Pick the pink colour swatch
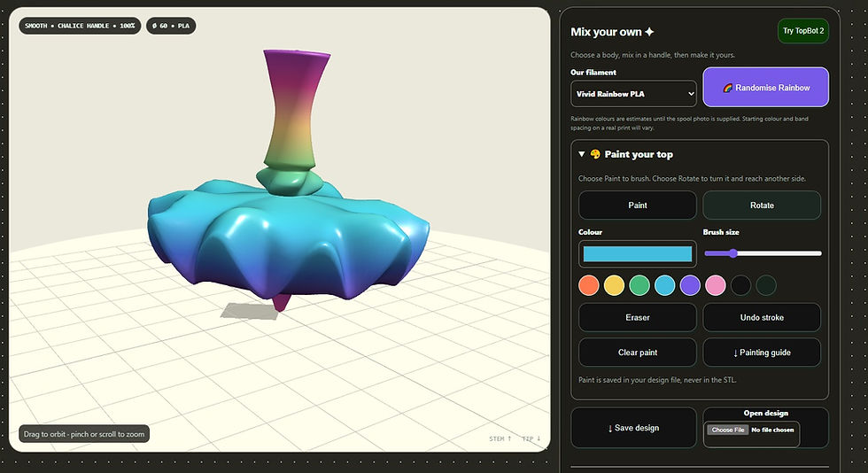The height and width of the screenshot is (473, 868). click(716, 285)
